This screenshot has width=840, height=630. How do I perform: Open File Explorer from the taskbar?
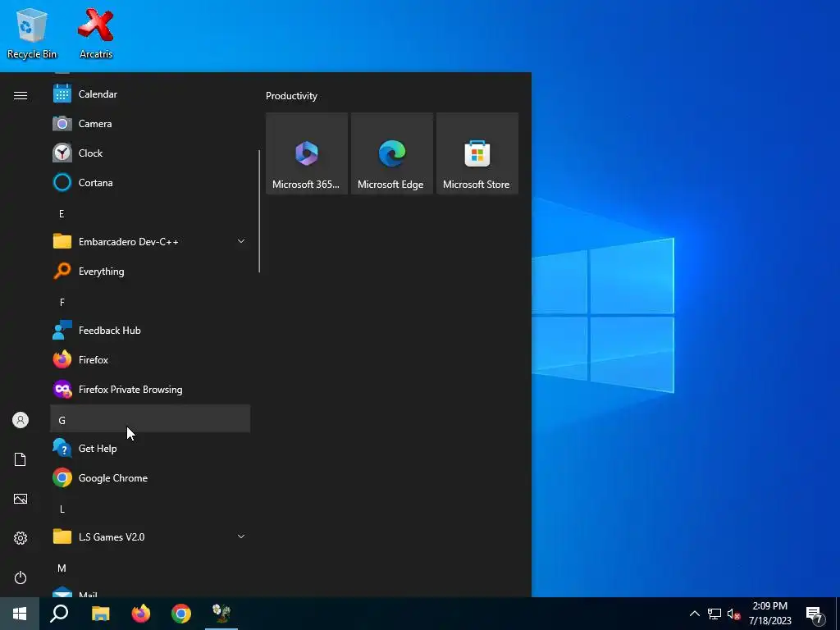100,614
